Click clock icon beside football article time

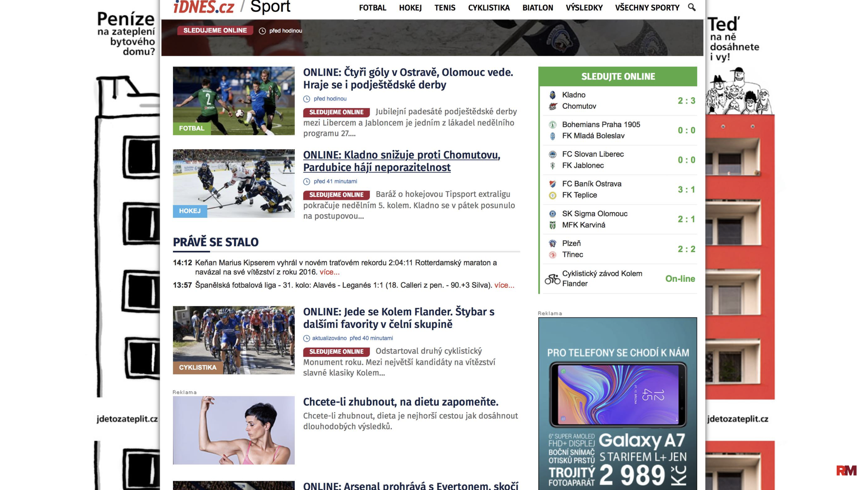coord(307,99)
